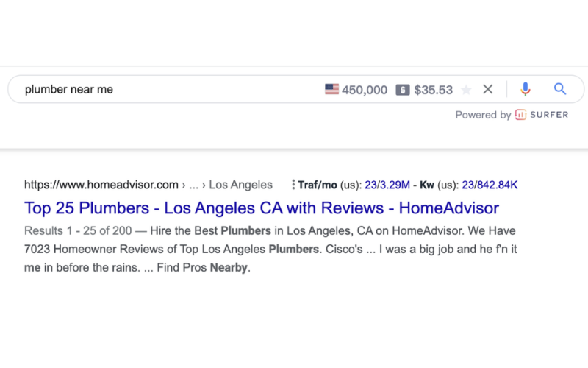Open the three-dot menu beside the result URL

point(293,185)
